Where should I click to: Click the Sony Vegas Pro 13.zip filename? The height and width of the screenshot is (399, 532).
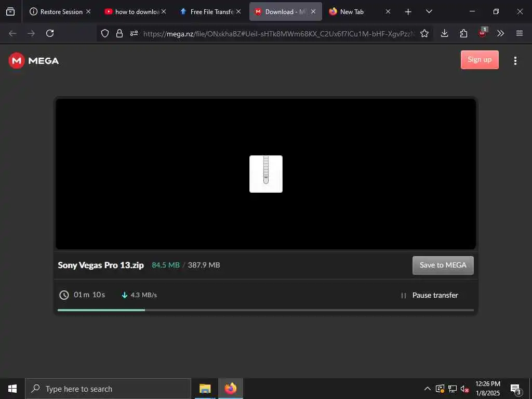(101, 265)
